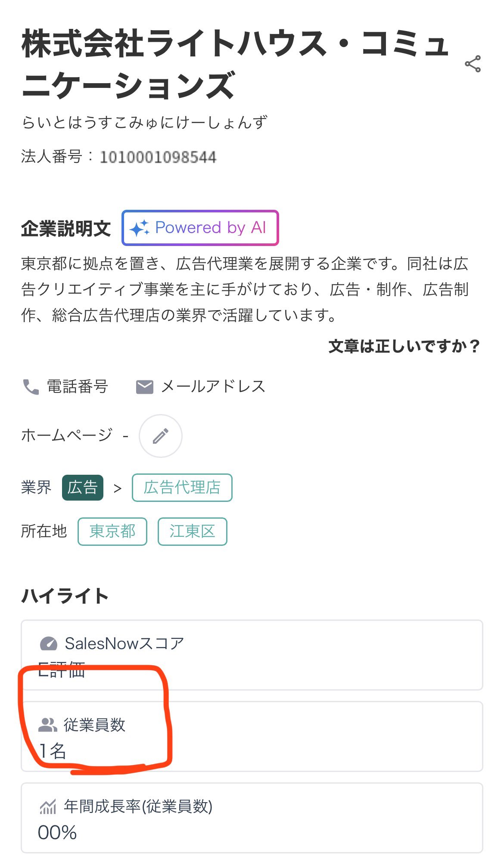Open the Powered by AI badge
The height and width of the screenshot is (856, 504).
[200, 228]
